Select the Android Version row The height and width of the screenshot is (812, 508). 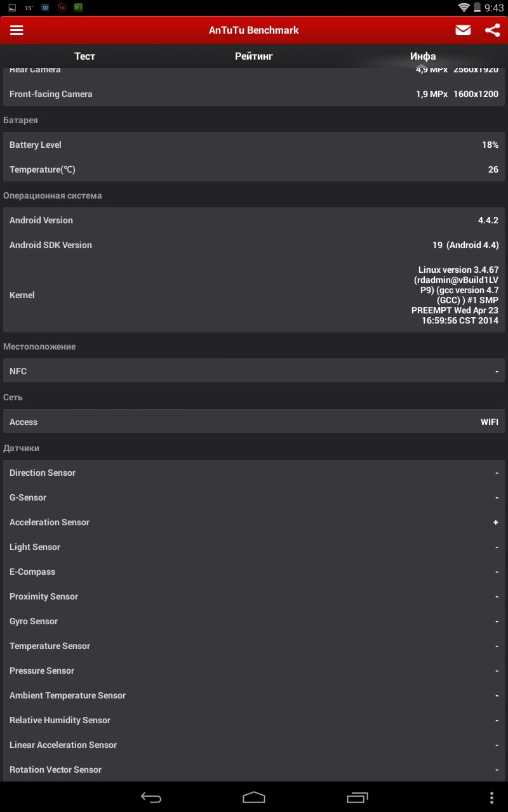[254, 220]
